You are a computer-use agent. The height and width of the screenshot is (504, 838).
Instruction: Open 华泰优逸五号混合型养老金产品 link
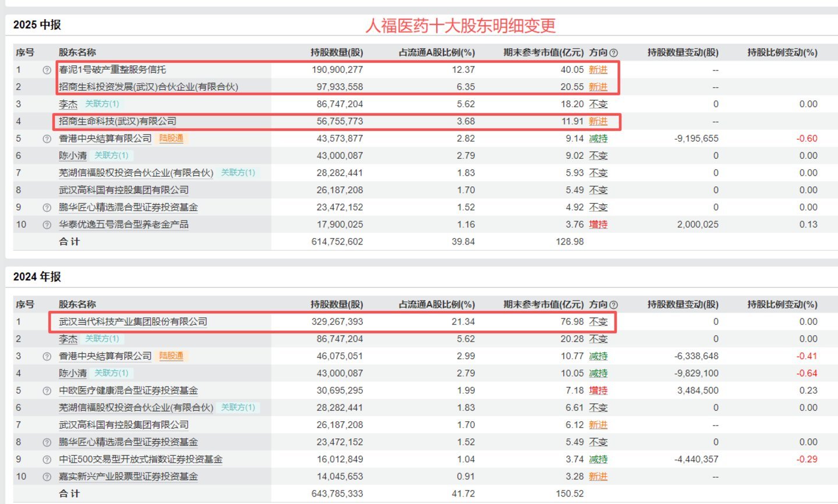pyautogui.click(x=123, y=225)
